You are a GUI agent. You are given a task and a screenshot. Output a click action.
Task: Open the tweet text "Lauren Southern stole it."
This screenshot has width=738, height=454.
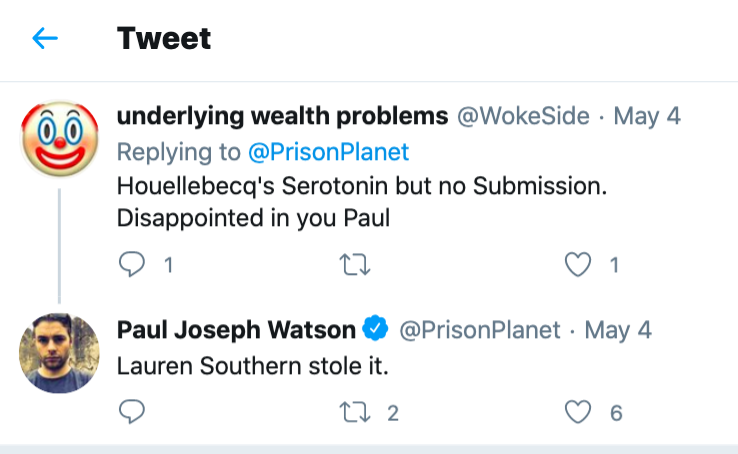[252, 366]
